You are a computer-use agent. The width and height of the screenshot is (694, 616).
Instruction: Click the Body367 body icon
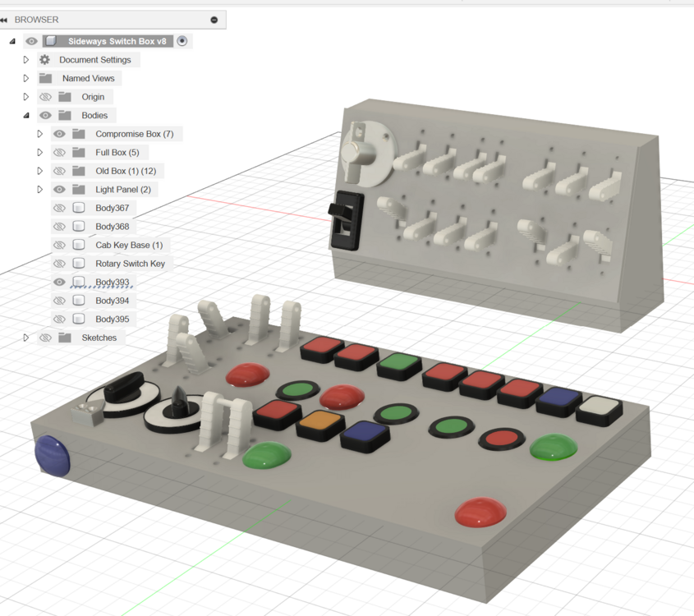tap(79, 209)
